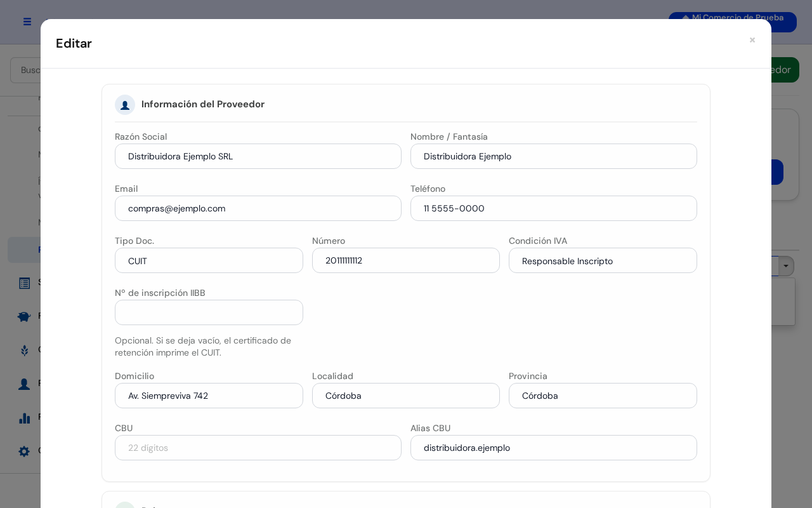The height and width of the screenshot is (508, 812).
Task: Edit the Email field compras@ejemplo.com
Action: pyautogui.click(x=258, y=208)
